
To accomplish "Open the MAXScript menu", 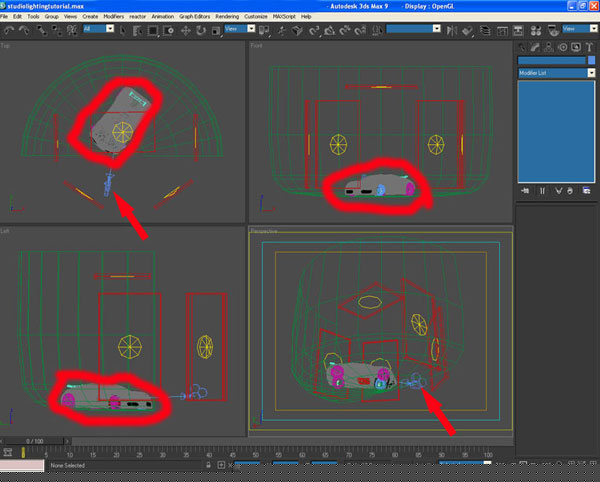I will 284,16.
